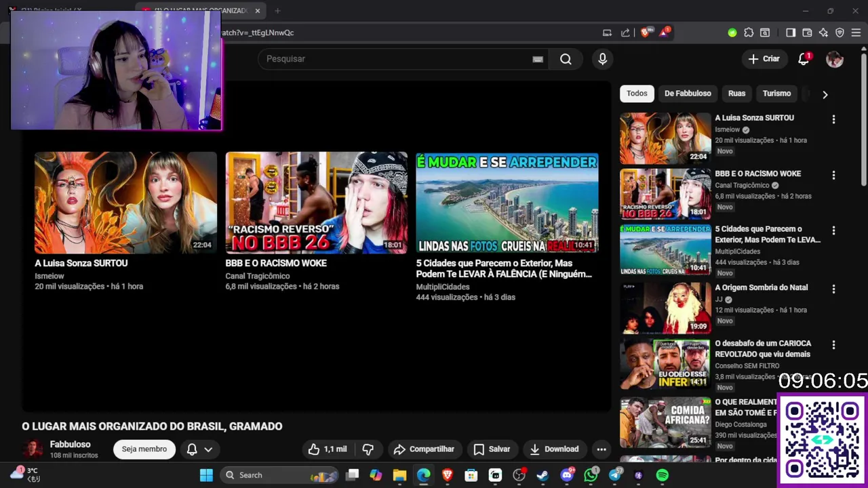This screenshot has width=868, height=488.
Task: Open the browser extensions puzzle icon
Action: [x=749, y=33]
